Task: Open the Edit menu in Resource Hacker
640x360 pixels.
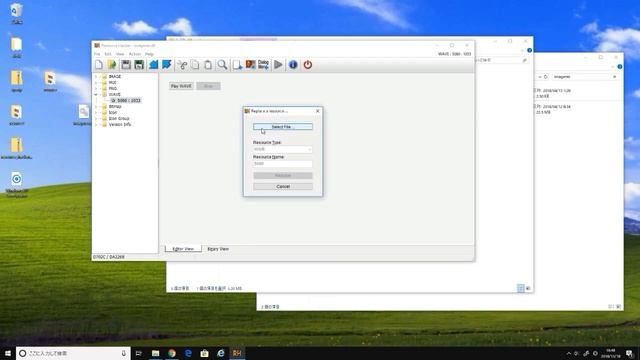Action: (108, 54)
